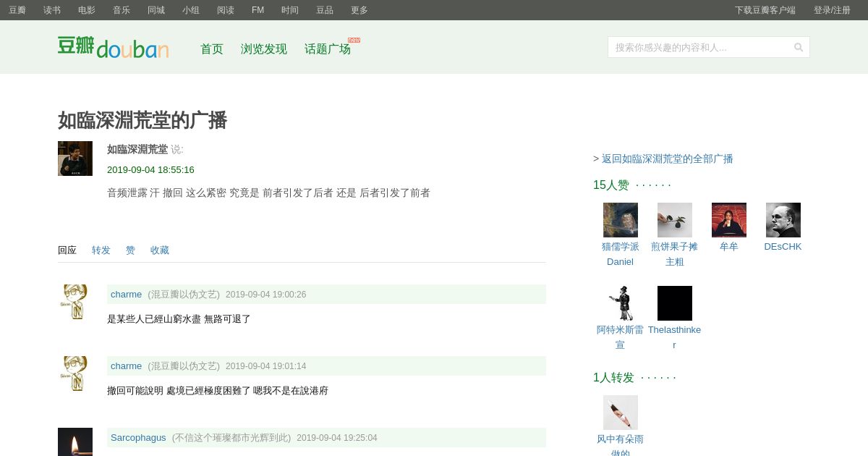The height and width of the screenshot is (456, 868).
Task: Open 风中有朵雨做的 avatar in reposts
Action: (x=621, y=413)
